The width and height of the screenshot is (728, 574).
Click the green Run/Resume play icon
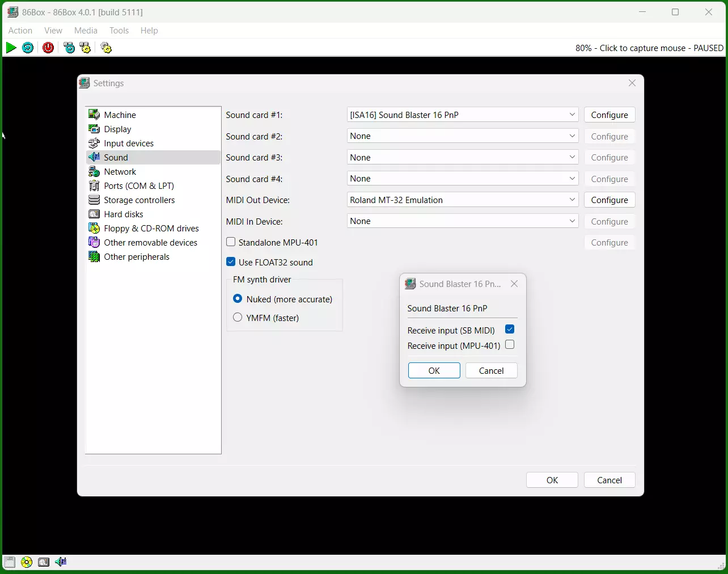11,48
